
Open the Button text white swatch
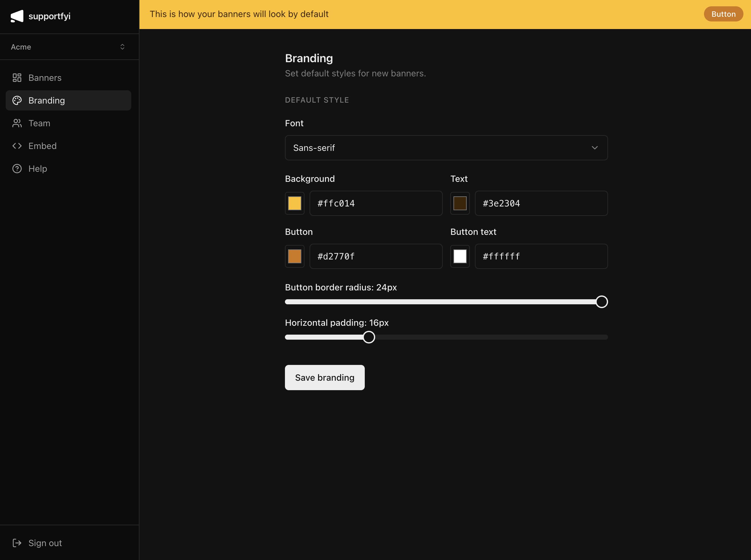click(459, 256)
